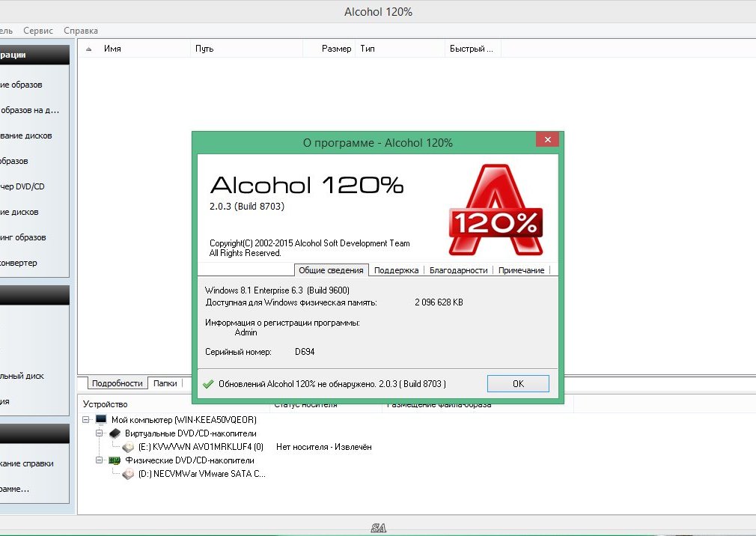Click the virtual drives category icon
Screen dimensions: 756x536
click(x=115, y=433)
